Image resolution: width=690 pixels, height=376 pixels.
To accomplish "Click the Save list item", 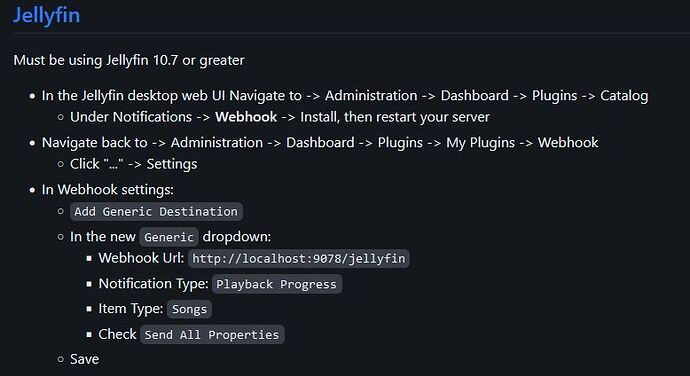I will pos(84,359).
